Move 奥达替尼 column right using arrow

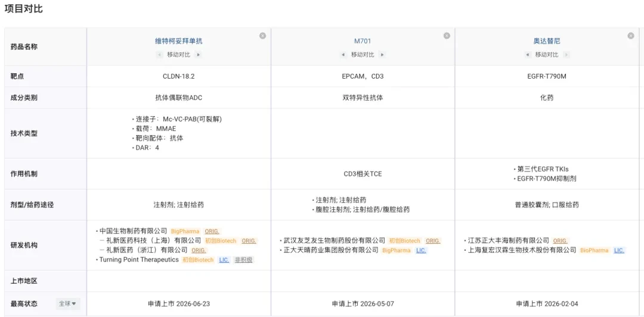(x=566, y=55)
